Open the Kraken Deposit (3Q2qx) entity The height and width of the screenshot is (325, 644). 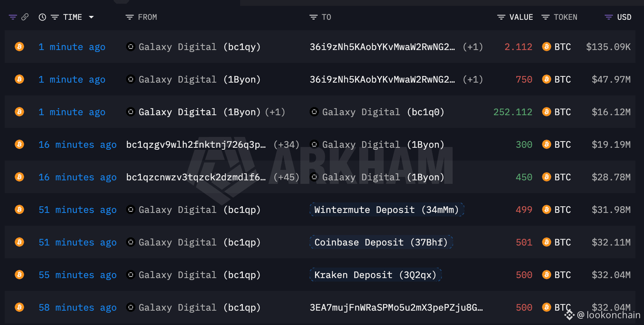coord(376,275)
